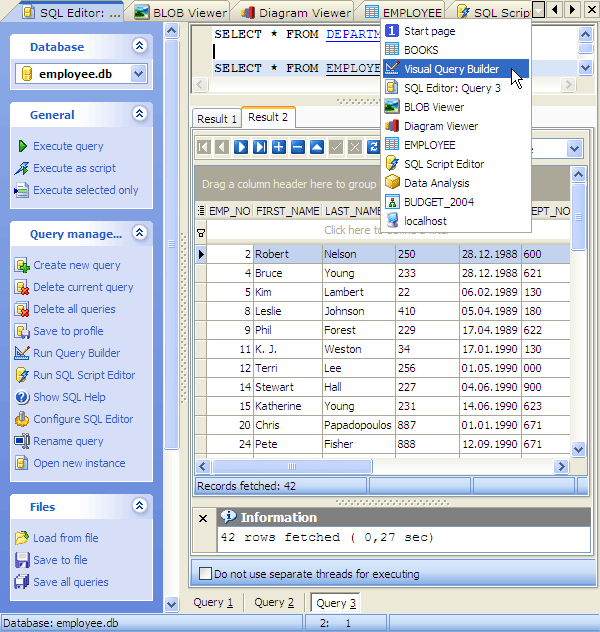Select BUDGET_2004 in window list
Screen dimensions: 600x632
pyautogui.click(x=456, y=202)
